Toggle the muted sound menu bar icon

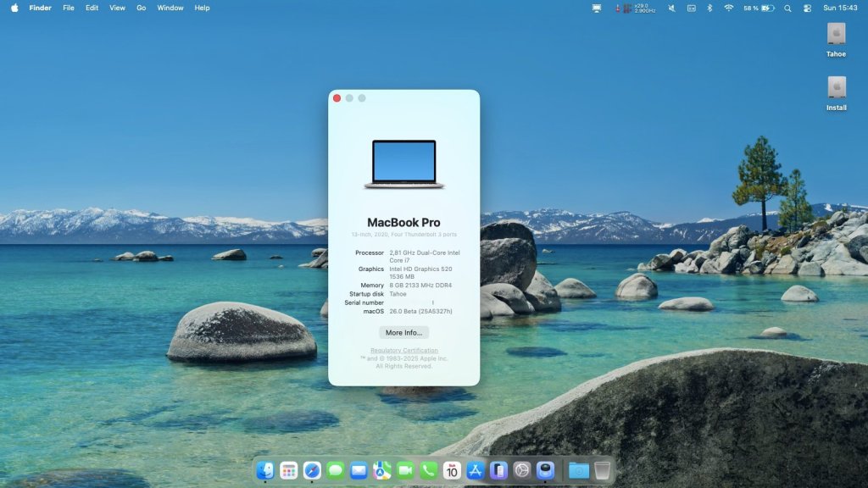point(671,8)
